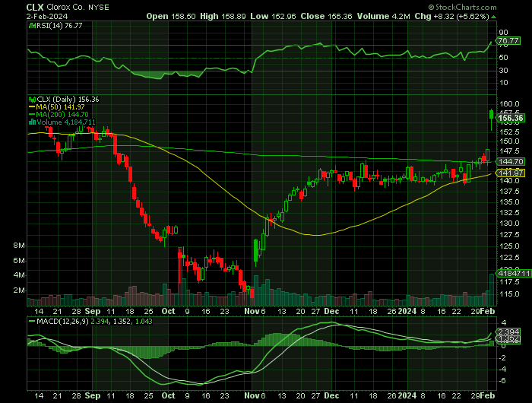The height and width of the screenshot is (403, 532).
Task: Click the Chg +8.32 (+5.62%) value
Action: pos(452,16)
